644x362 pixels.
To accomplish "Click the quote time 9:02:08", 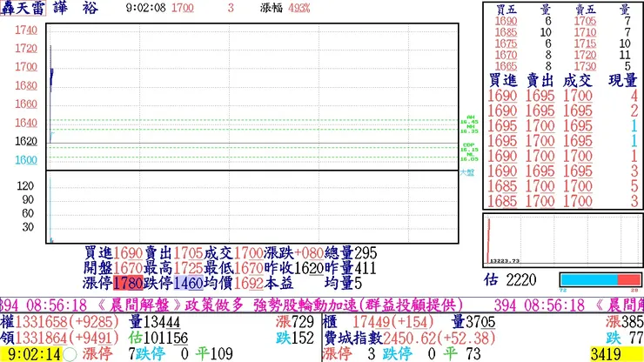I will (146, 8).
